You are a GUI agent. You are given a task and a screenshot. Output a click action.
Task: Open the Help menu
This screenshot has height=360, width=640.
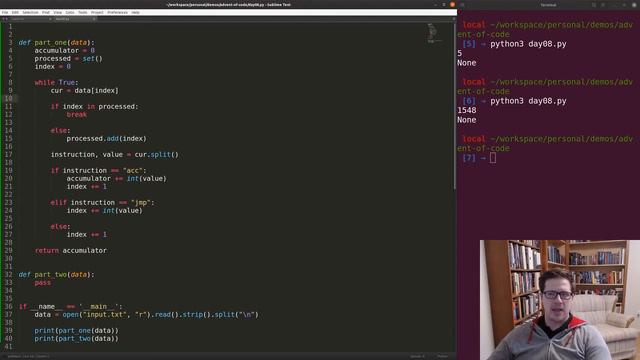click(x=136, y=12)
